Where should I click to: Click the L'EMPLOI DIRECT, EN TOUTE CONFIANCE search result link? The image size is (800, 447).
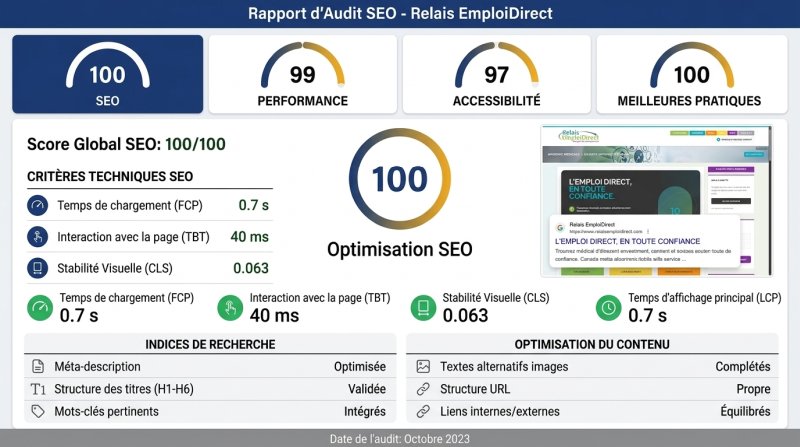point(627,241)
